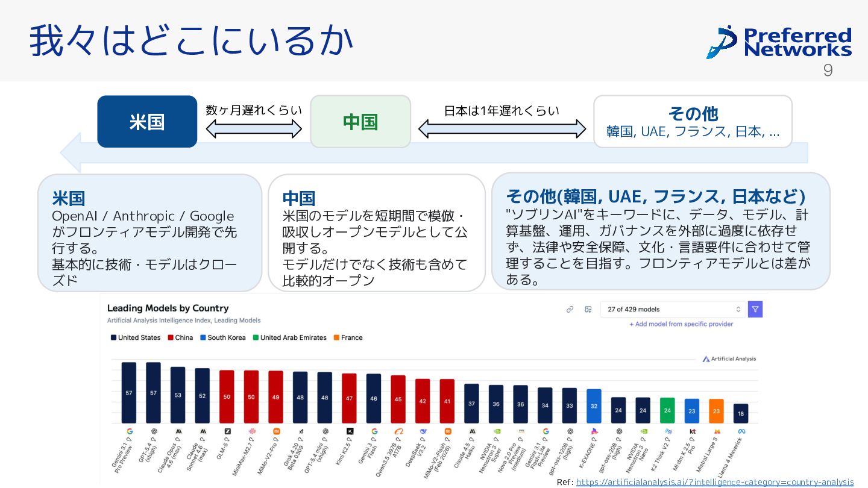This screenshot has height=488, width=868.
Task: Open the '27 of 429 models' dropdown
Action: [x=673, y=309]
